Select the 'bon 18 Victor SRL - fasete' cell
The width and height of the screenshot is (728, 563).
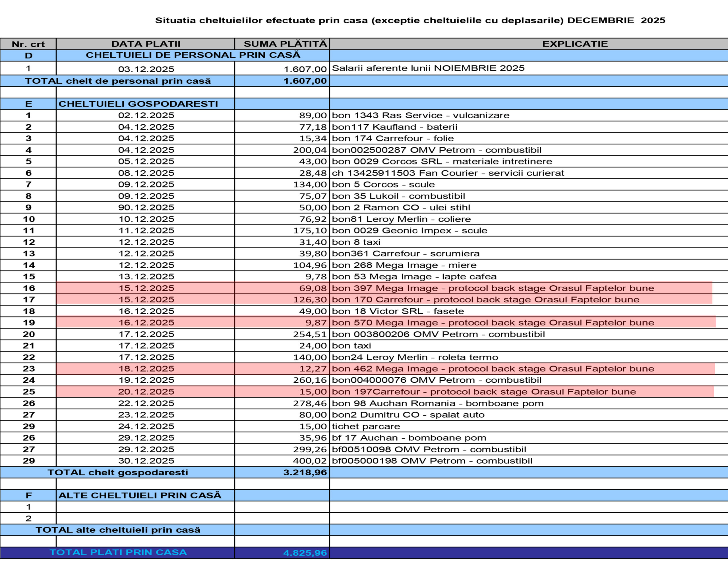click(398, 311)
